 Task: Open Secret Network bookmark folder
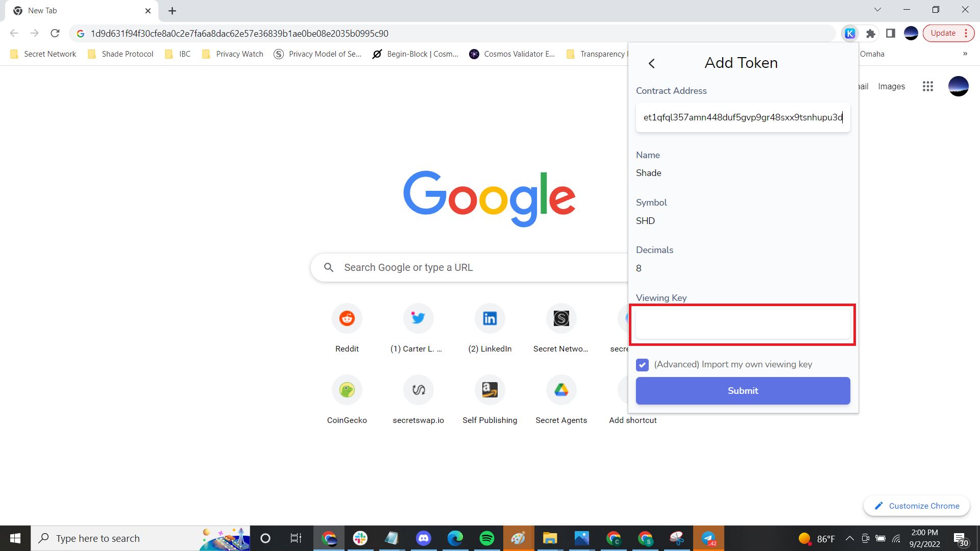[x=43, y=54]
